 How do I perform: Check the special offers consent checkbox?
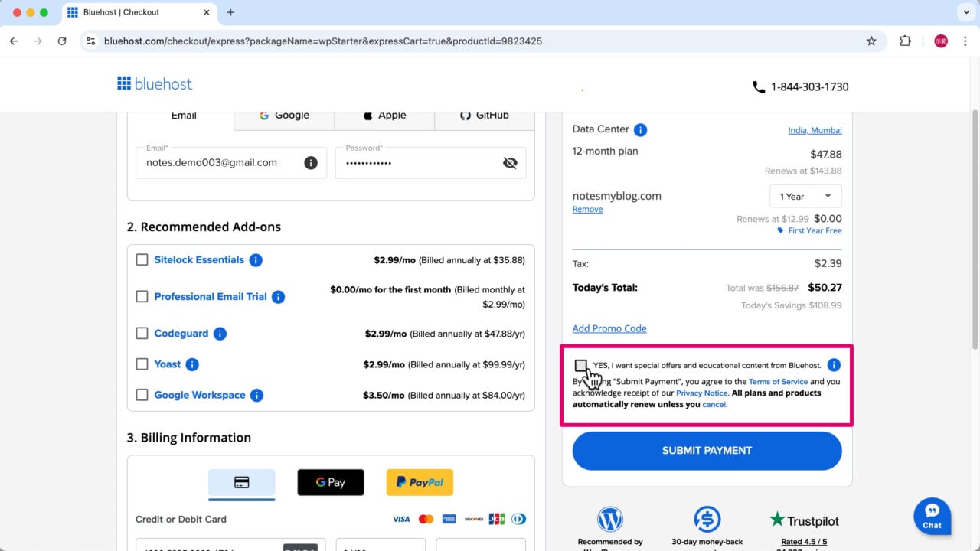(x=581, y=366)
